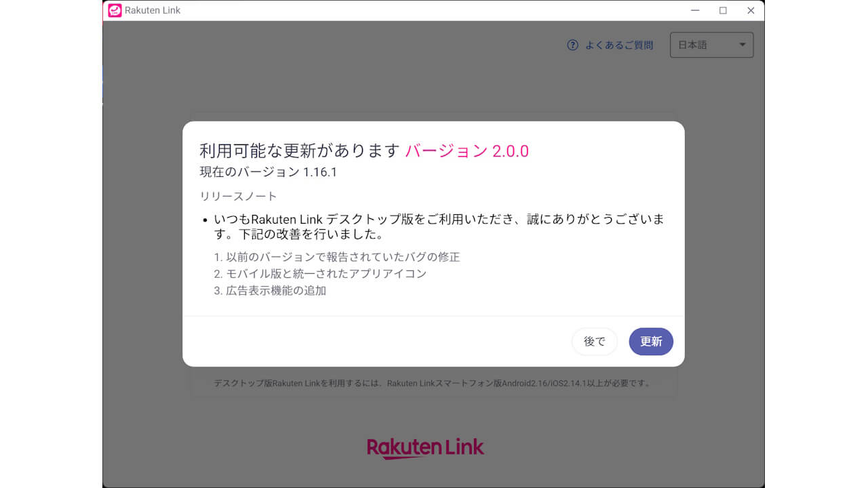Maximize the Rakuten Link window
Image resolution: width=868 pixels, height=488 pixels.
click(723, 10)
